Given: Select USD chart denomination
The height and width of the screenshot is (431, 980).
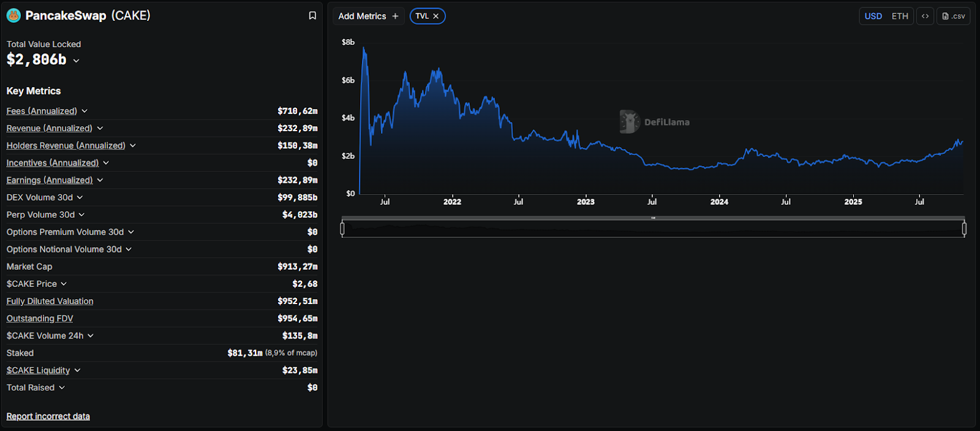Looking at the screenshot, I should [873, 16].
